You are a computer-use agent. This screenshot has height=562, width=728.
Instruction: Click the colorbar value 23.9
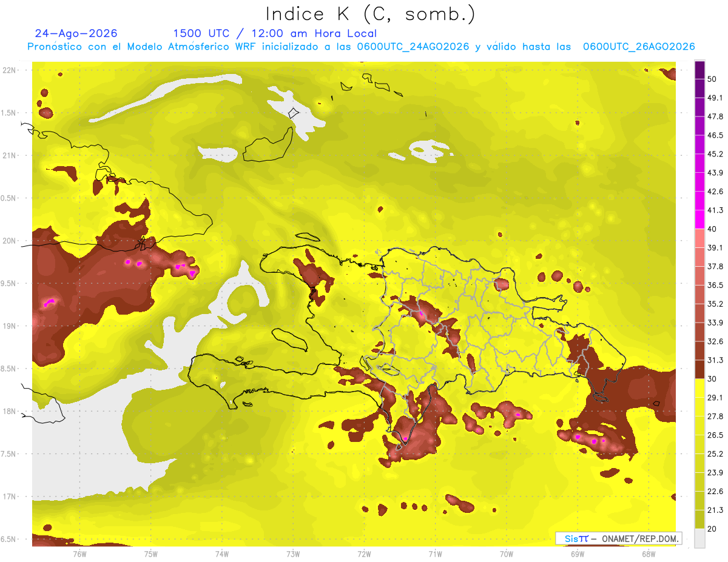tap(715, 472)
